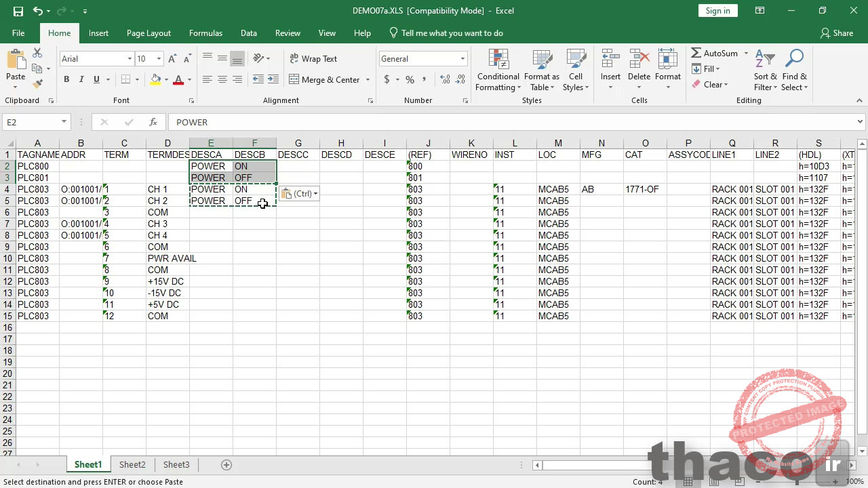The height and width of the screenshot is (488, 868).
Task: Open the Review ribbon tab
Action: [288, 33]
